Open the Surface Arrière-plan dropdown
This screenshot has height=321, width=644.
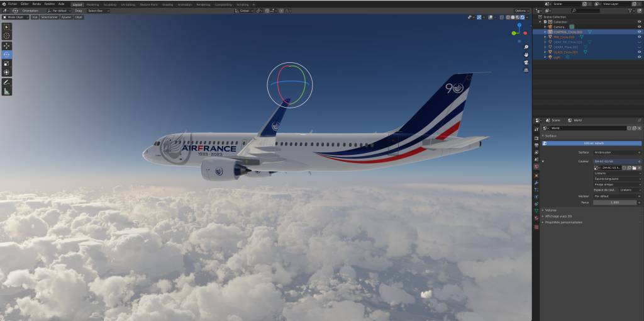click(x=618, y=152)
